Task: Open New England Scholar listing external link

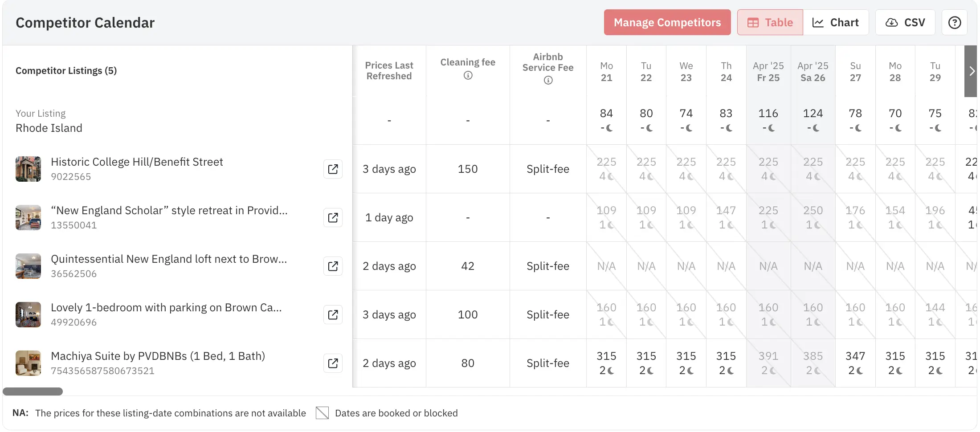Action: pyautogui.click(x=333, y=218)
